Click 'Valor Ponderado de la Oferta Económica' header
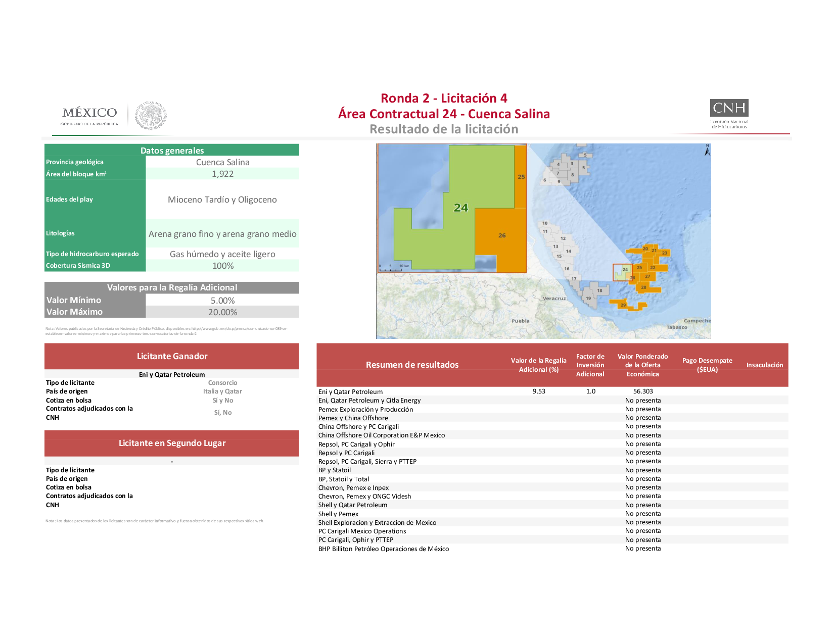Viewport: 834px width, 644px height. tap(642, 365)
